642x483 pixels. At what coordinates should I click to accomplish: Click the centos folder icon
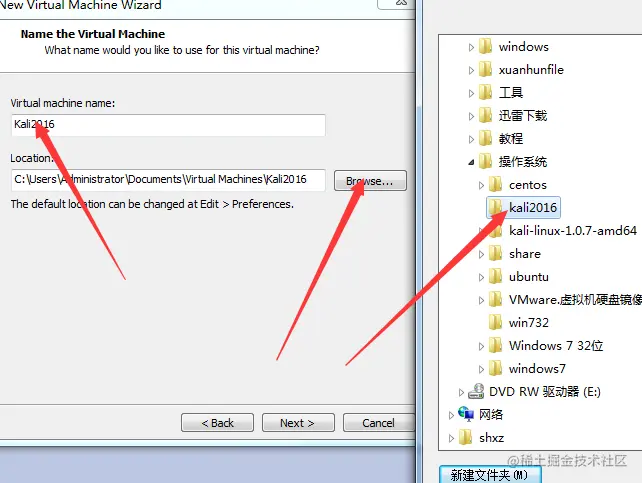pyautogui.click(x=495, y=185)
